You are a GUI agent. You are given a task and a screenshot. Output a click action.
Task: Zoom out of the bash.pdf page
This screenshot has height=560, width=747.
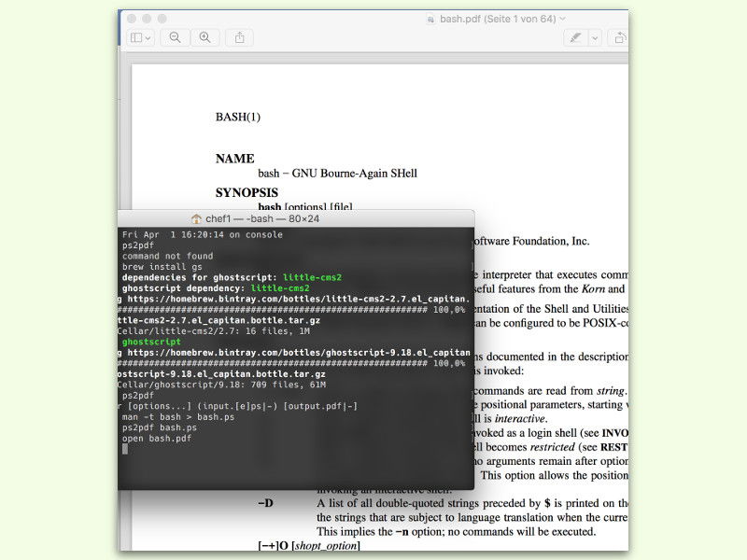click(x=176, y=37)
